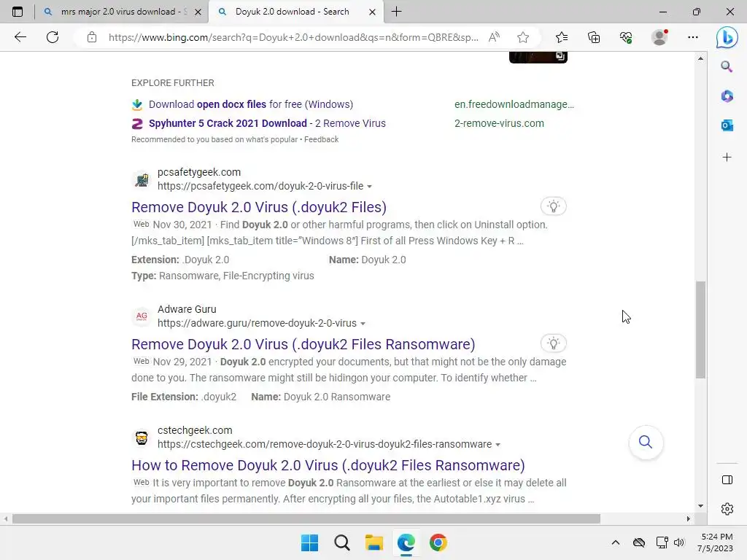Add a sidebar app with plus icon
The height and width of the screenshot is (560, 747).
tap(727, 157)
